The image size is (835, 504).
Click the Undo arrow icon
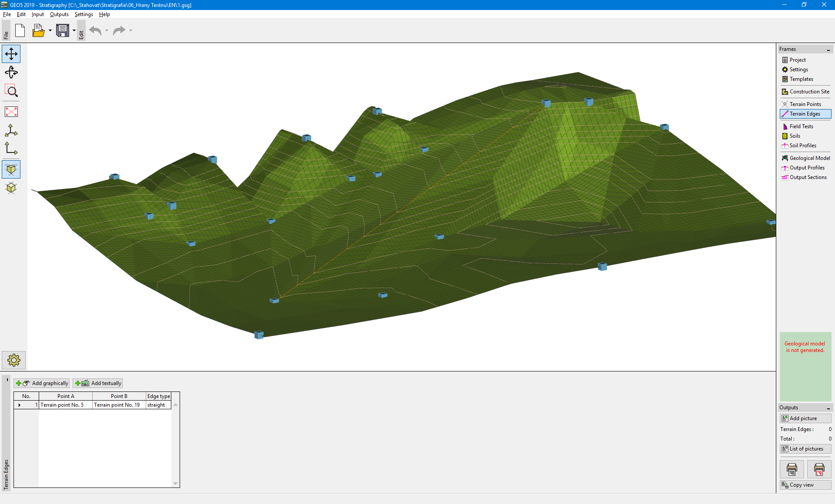(x=95, y=30)
